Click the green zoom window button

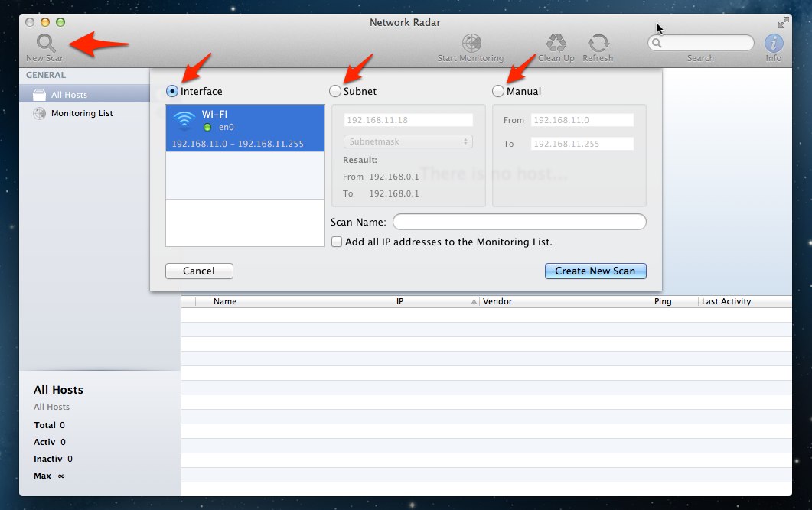[x=60, y=22]
